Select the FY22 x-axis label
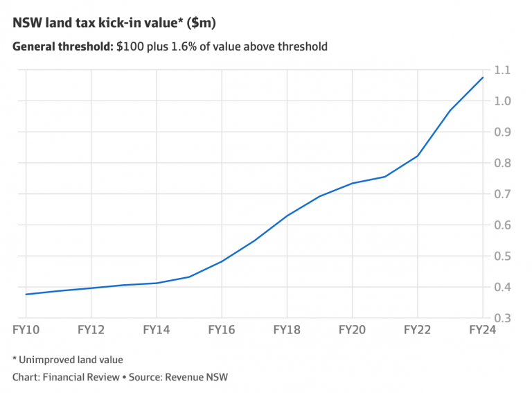This screenshot has height=393, width=532. (417, 330)
